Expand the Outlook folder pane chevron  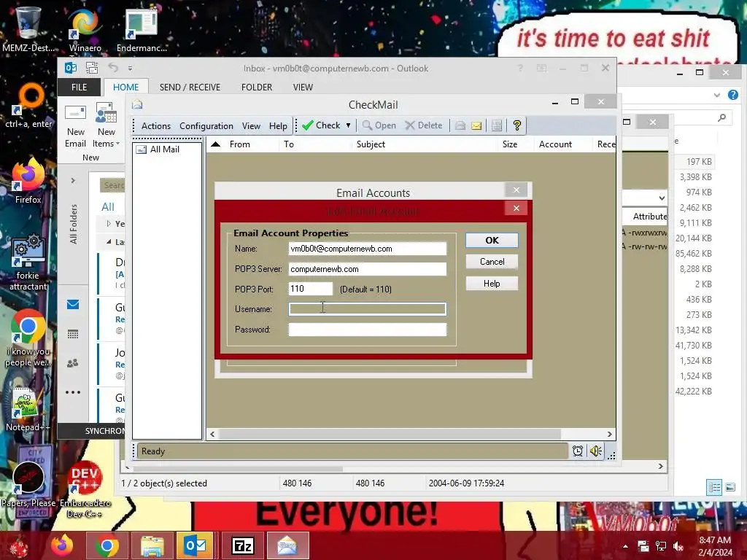(x=73, y=181)
